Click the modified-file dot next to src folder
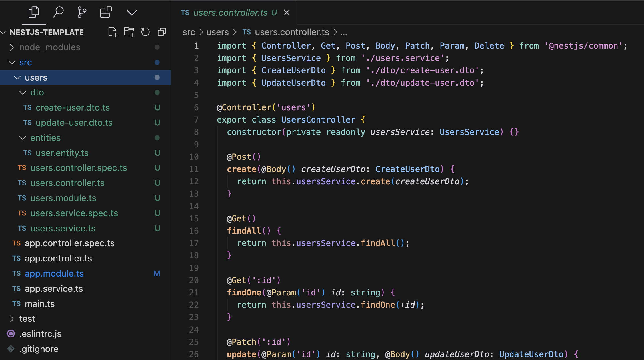 click(157, 62)
